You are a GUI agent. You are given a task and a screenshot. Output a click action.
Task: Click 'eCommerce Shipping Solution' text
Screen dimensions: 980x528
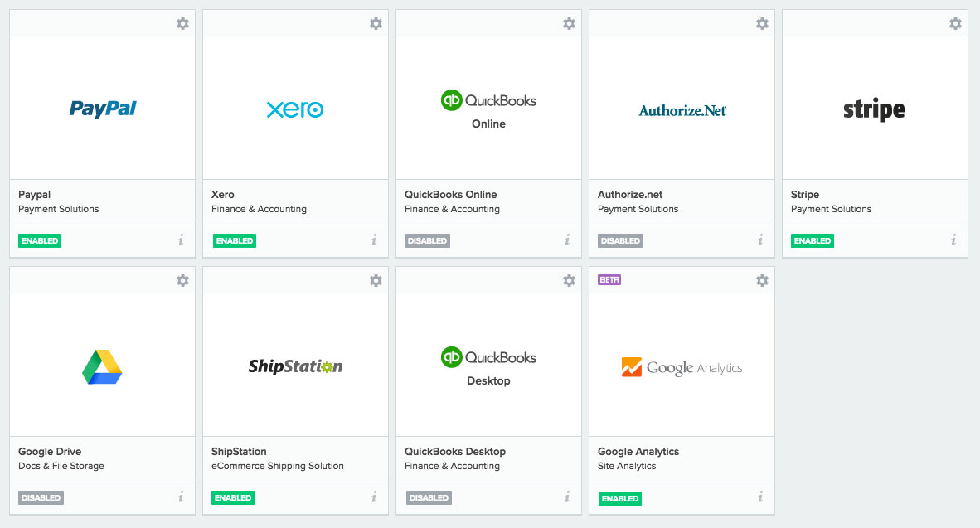coord(278,466)
